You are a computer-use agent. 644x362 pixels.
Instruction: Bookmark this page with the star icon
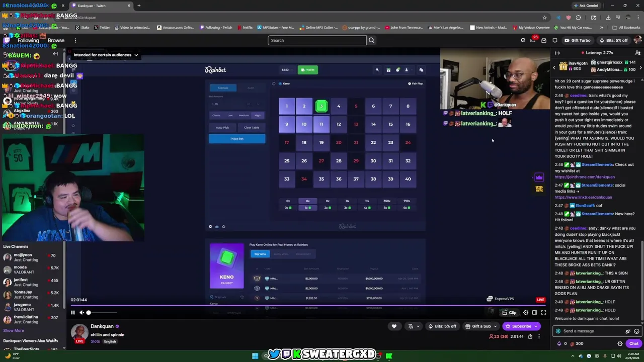tap(544, 18)
